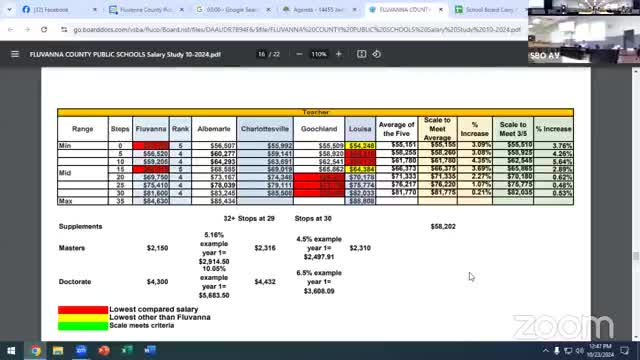Click the Charlottesville column header
Viewport: 640px width, 360px height.
[265, 129]
